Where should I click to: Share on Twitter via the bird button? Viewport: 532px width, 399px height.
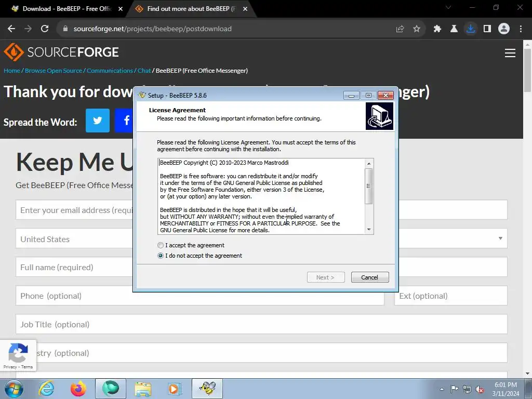pos(97,121)
